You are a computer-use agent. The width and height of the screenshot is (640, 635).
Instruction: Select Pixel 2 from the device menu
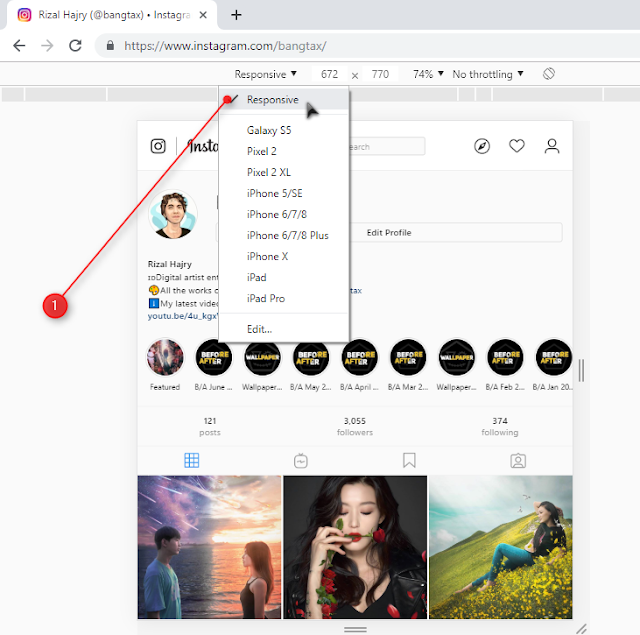(x=284, y=151)
